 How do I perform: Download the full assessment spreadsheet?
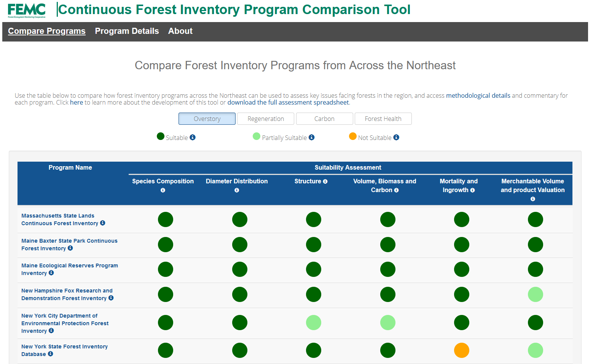[288, 102]
